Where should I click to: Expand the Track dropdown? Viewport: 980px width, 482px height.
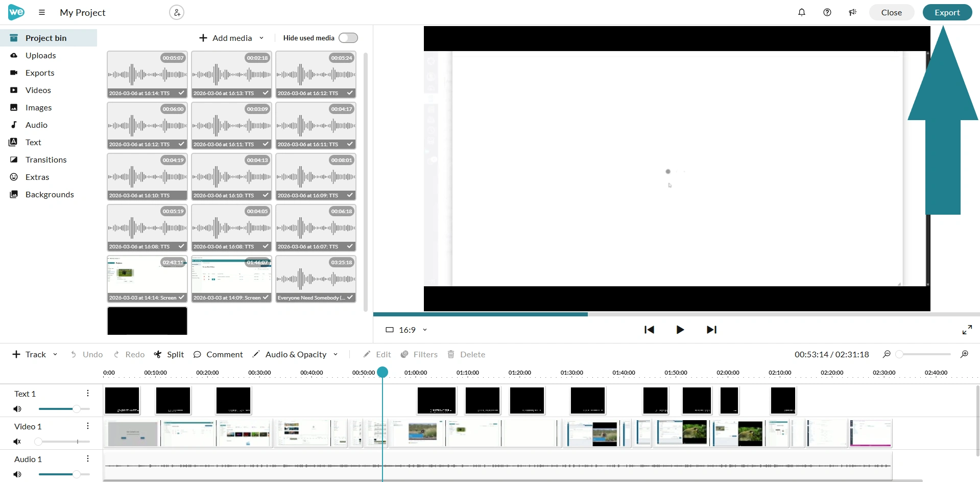coord(55,354)
